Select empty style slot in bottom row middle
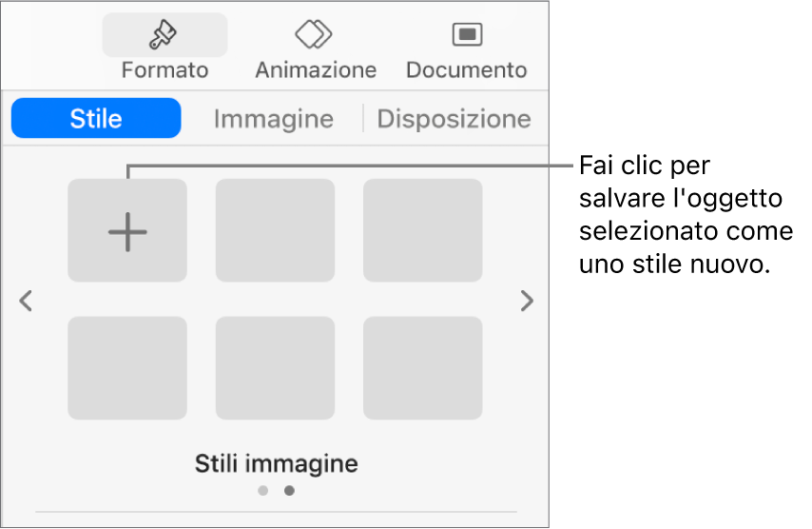Screen dimensions: 812x529 tap(275, 368)
